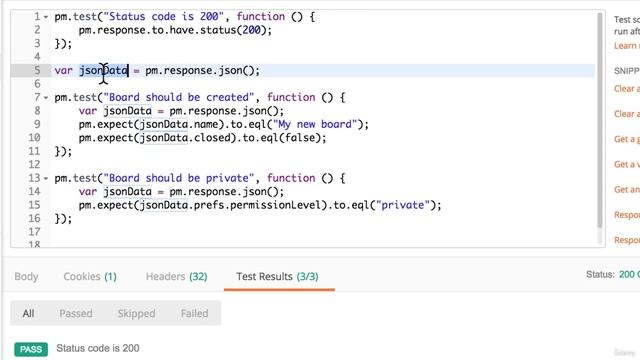Click line number 5 in the gutter

point(37,71)
